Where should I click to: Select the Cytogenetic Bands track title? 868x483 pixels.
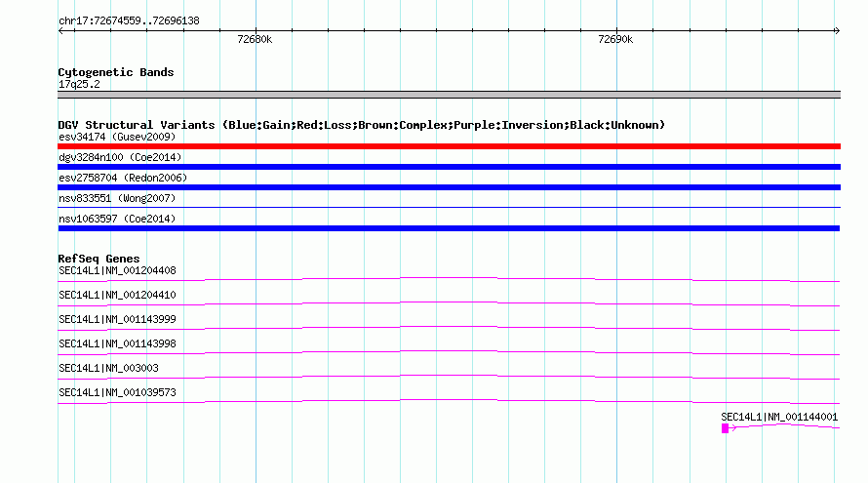(116, 72)
